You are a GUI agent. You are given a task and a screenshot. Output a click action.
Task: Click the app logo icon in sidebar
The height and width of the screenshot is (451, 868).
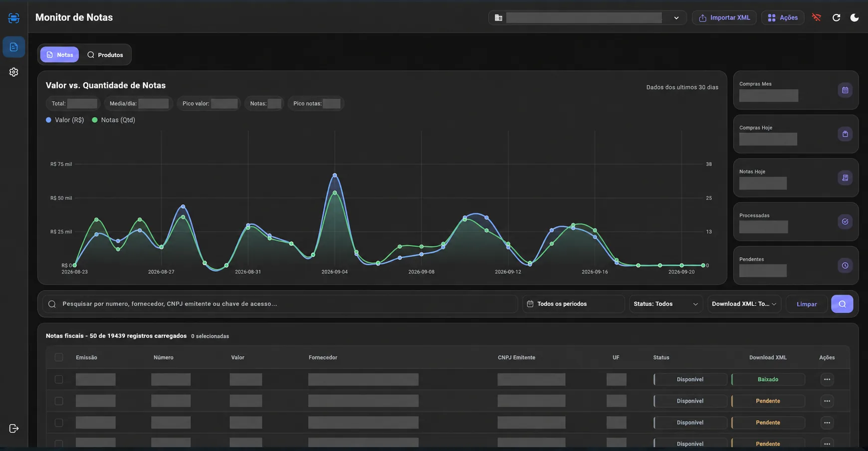click(x=13, y=18)
